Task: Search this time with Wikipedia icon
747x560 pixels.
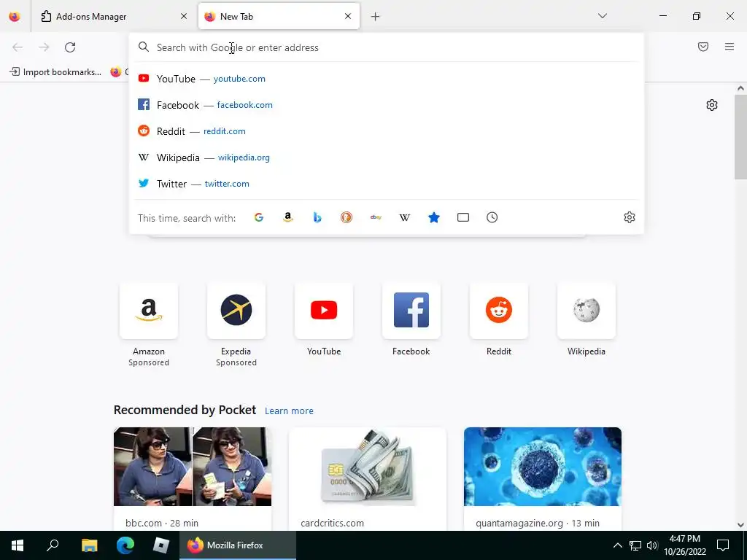Action: click(405, 217)
